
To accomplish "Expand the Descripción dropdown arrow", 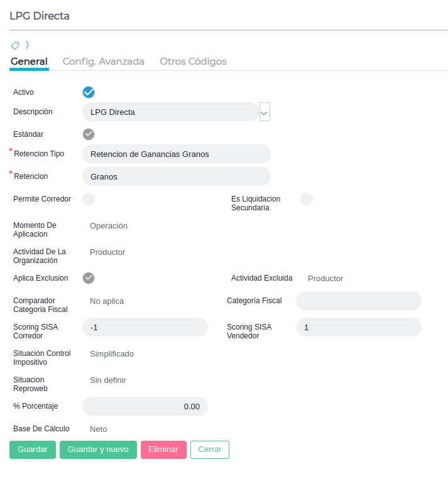I will (x=265, y=112).
